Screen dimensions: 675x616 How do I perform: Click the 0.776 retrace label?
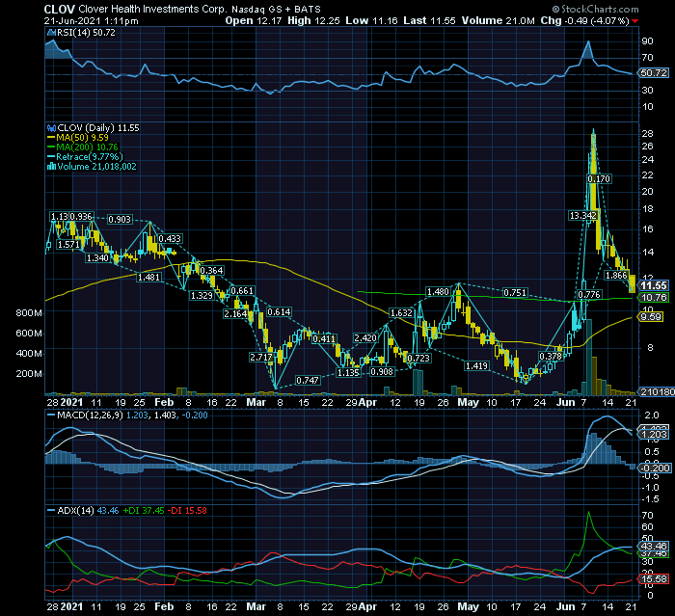coord(589,294)
